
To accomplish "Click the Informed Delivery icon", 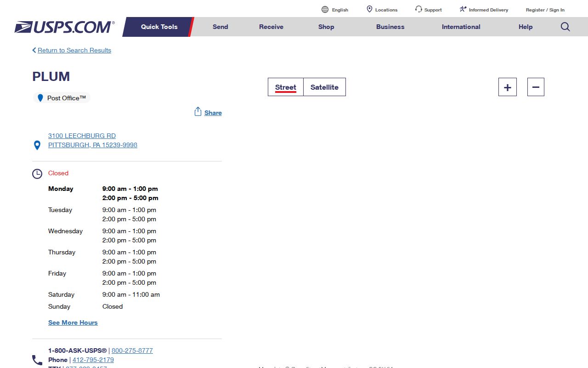I will click(463, 9).
